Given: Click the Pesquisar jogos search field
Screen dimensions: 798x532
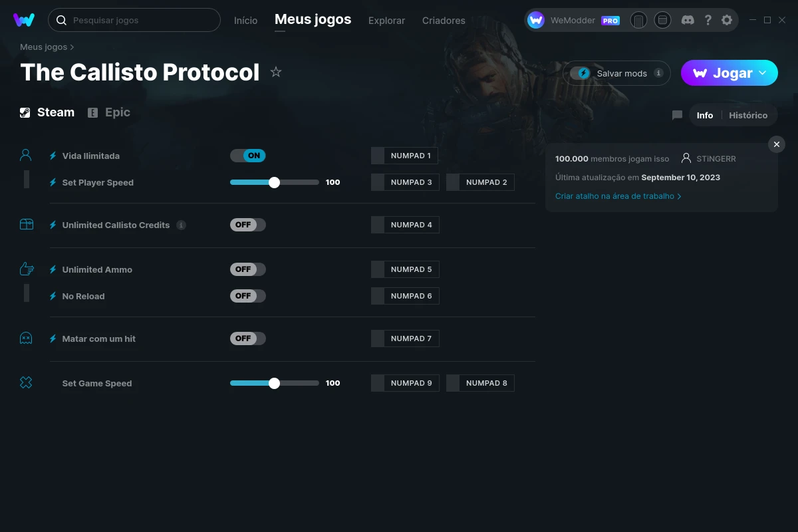Looking at the screenshot, I should tap(134, 20).
